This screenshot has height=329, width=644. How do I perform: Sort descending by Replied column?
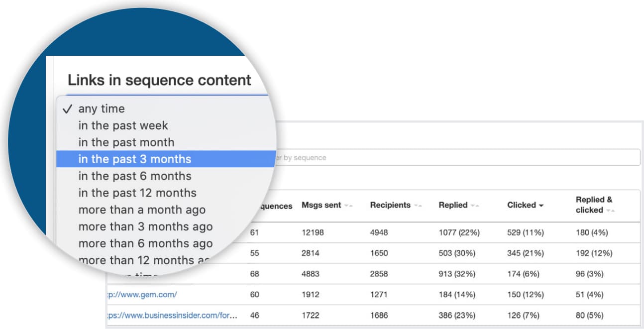pos(473,204)
